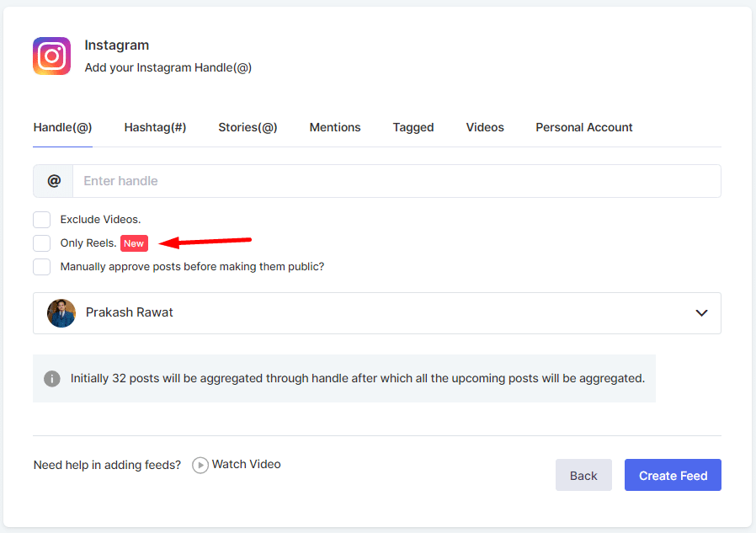Click Prakash Rawat profile avatar
The width and height of the screenshot is (756, 533).
point(61,313)
